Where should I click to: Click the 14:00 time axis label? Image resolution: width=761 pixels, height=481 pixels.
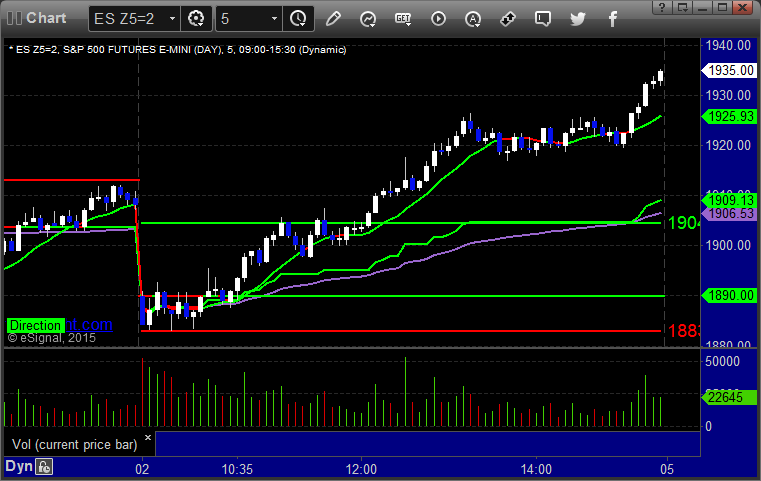point(536,469)
